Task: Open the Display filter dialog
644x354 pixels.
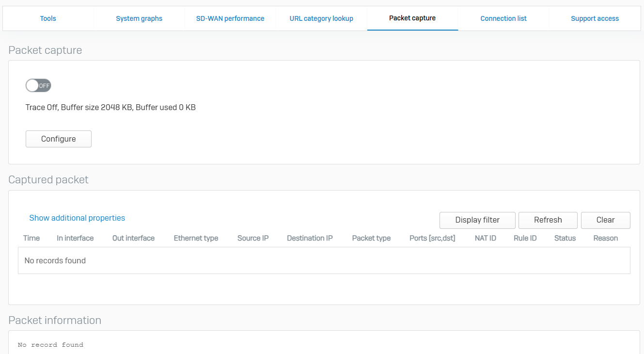Action: pyautogui.click(x=477, y=220)
